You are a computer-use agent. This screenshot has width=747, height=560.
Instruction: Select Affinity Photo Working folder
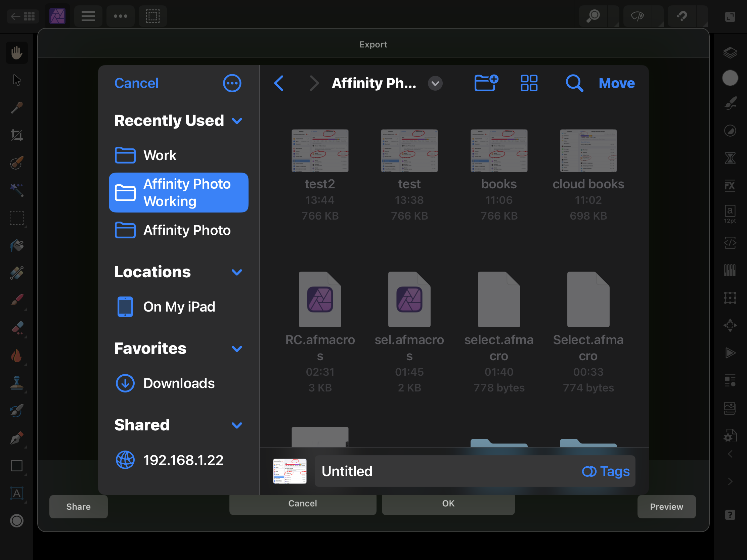click(179, 192)
